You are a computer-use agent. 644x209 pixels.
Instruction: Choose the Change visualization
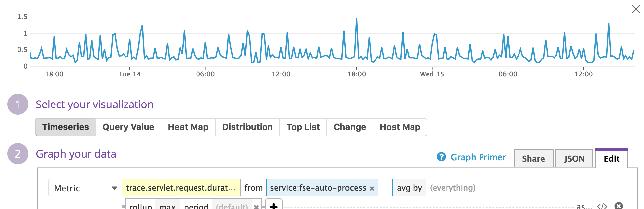[x=350, y=127]
